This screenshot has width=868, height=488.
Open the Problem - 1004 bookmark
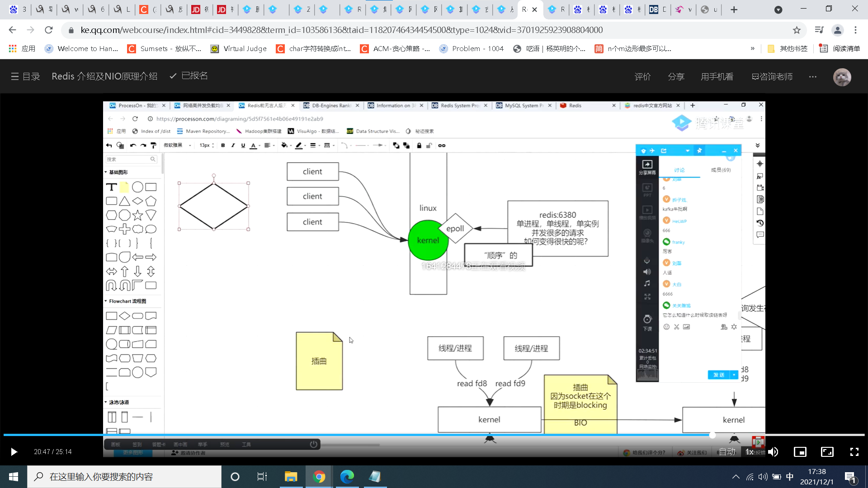coord(472,48)
